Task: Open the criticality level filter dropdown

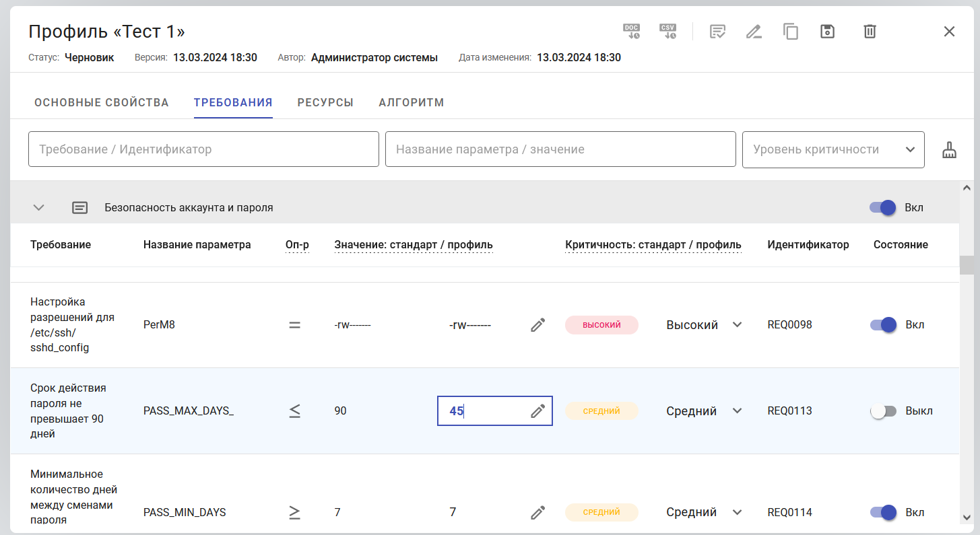Action: (x=833, y=149)
